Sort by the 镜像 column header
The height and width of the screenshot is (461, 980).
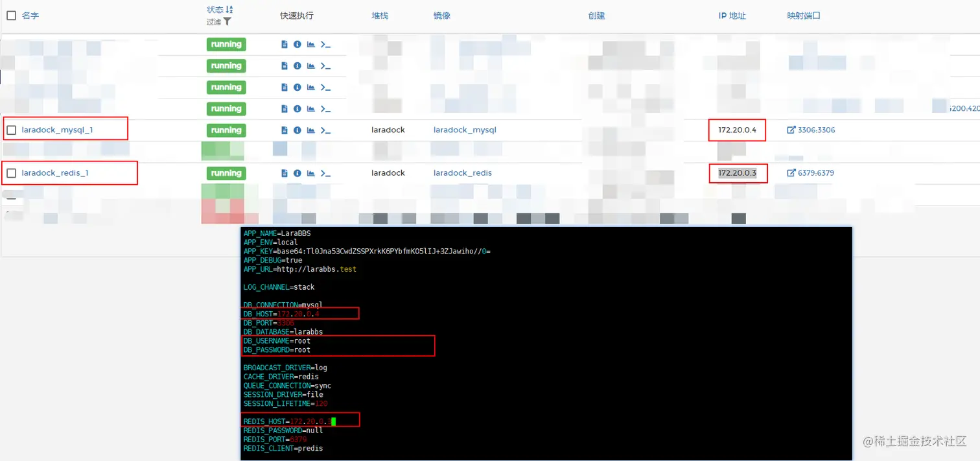[442, 16]
